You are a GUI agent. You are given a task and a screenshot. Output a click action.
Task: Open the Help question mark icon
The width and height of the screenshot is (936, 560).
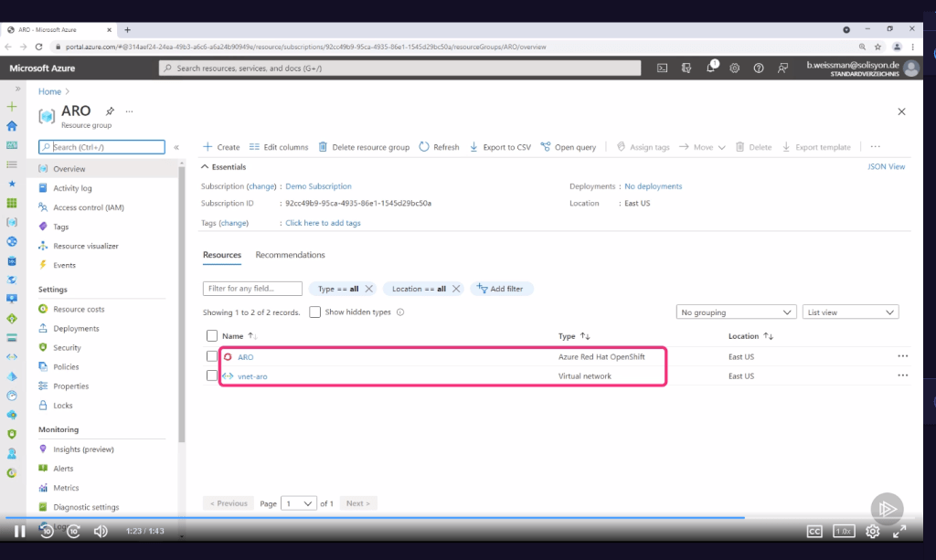pyautogui.click(x=758, y=68)
